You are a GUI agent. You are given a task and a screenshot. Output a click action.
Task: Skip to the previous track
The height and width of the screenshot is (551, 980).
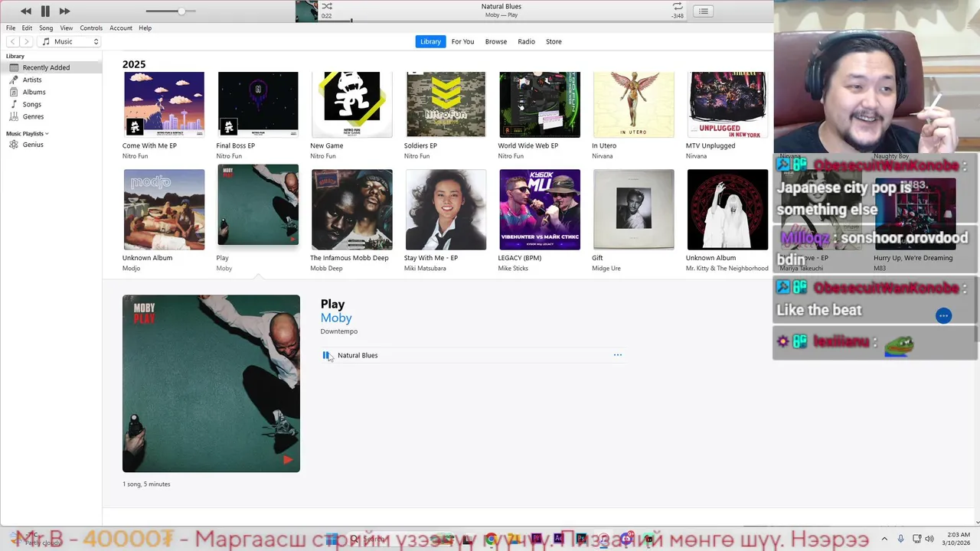(x=26, y=11)
